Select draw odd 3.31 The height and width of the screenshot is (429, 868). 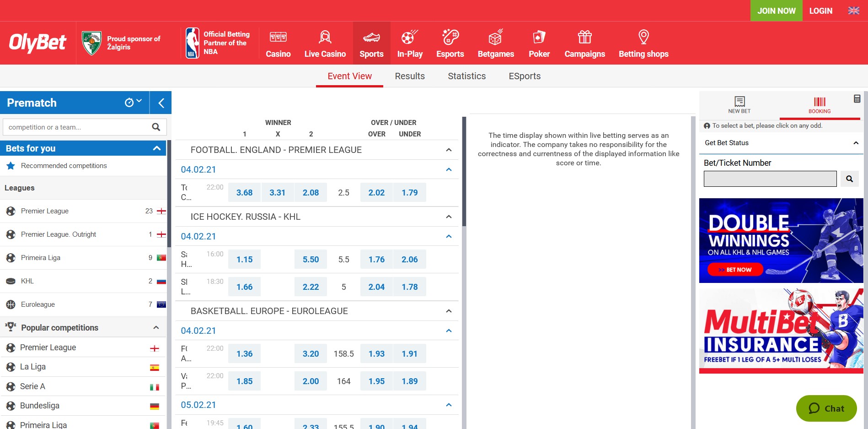pos(277,192)
